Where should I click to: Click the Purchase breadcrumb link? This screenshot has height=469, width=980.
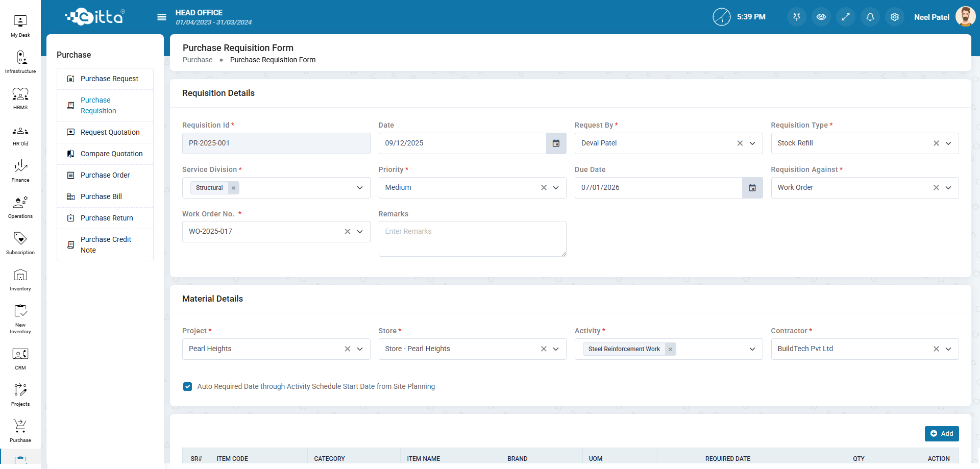point(198,60)
